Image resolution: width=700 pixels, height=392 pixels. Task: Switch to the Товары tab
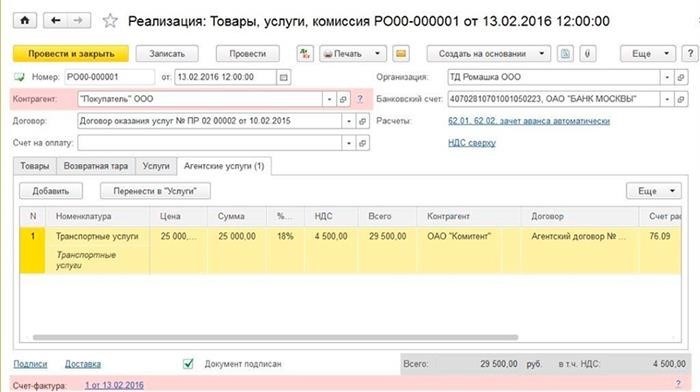[35, 166]
